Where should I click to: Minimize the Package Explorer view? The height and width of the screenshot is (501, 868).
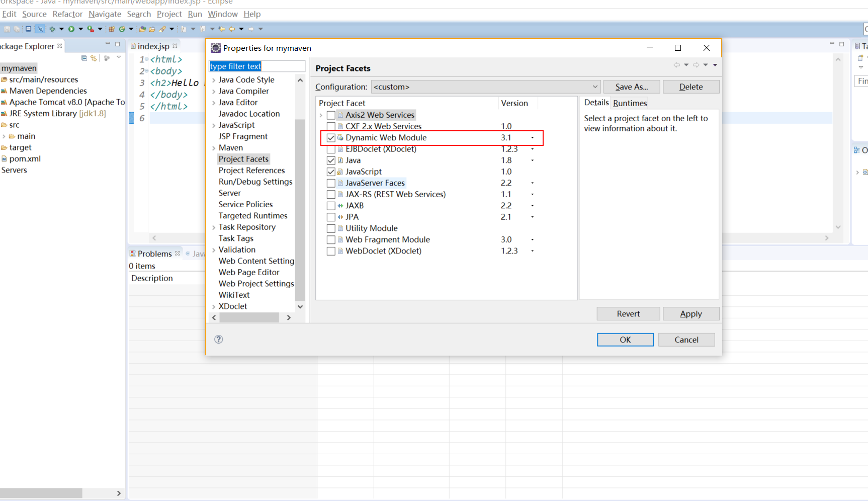point(108,44)
